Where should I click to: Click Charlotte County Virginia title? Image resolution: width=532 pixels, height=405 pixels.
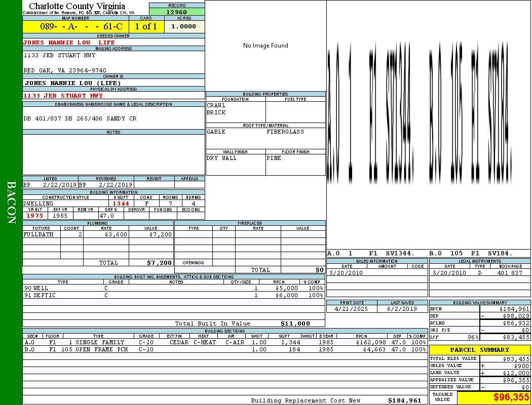click(77, 6)
